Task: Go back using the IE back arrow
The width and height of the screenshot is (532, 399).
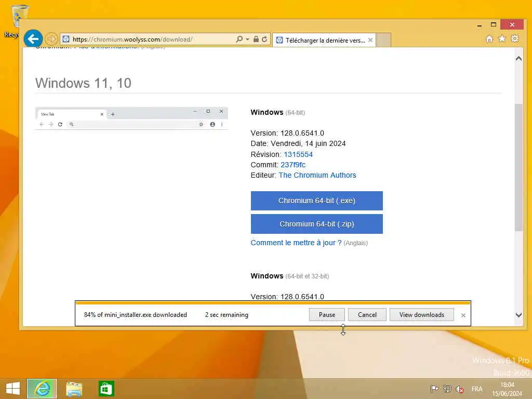Action: pyautogui.click(x=33, y=39)
